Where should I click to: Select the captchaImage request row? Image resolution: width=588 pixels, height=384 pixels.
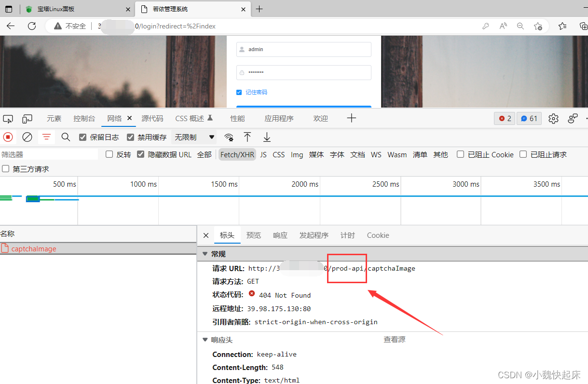click(98, 249)
